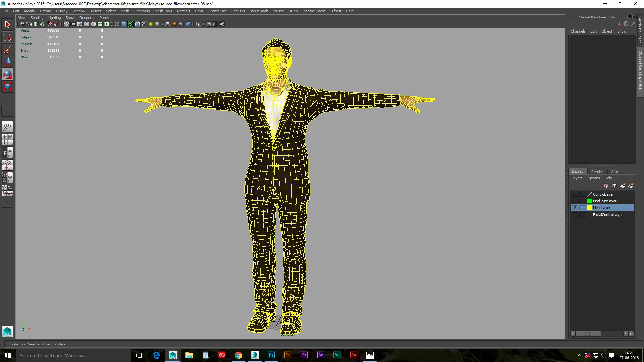Switch to the Render layer tab
644x362 pixels.
(597, 171)
